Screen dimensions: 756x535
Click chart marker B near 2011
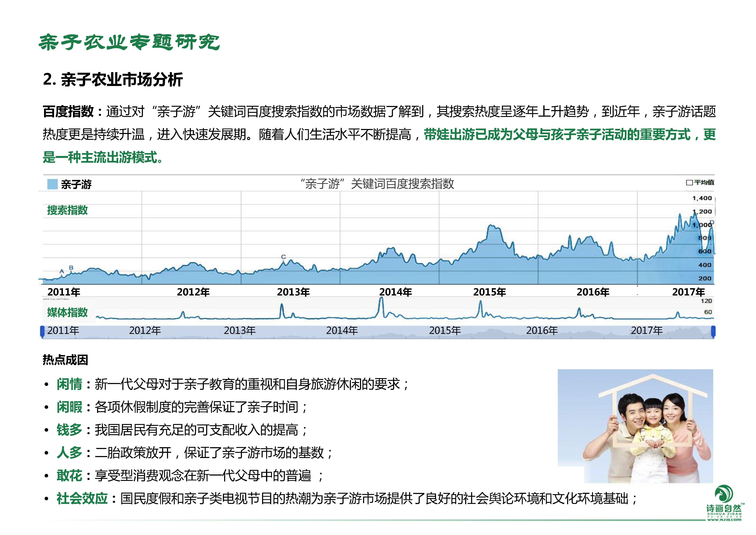pyautogui.click(x=71, y=268)
